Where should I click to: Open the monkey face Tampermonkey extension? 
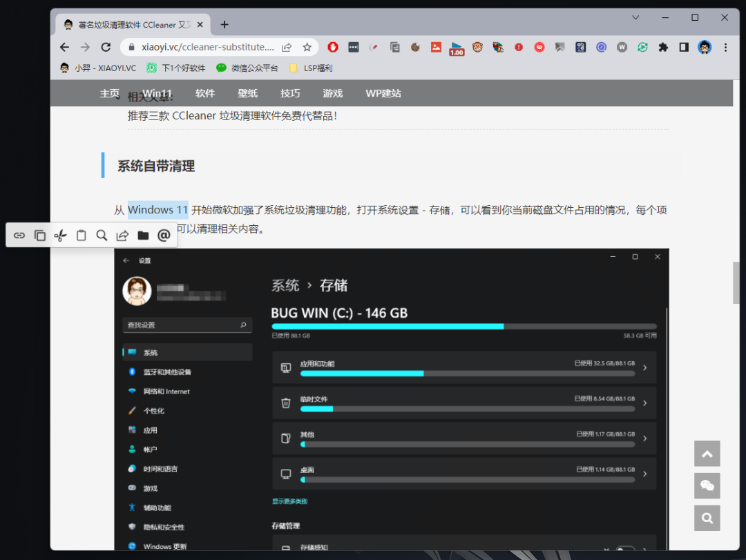click(x=477, y=47)
